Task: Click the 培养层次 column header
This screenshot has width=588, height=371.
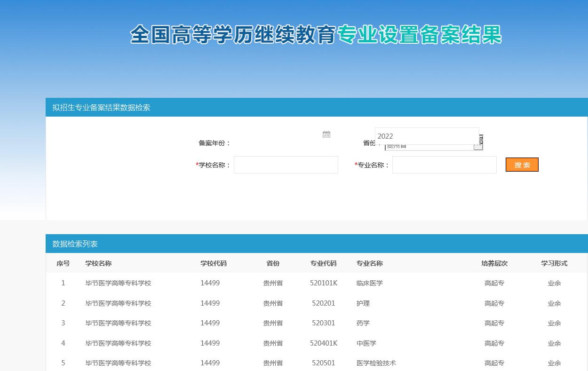Action: 494,263
